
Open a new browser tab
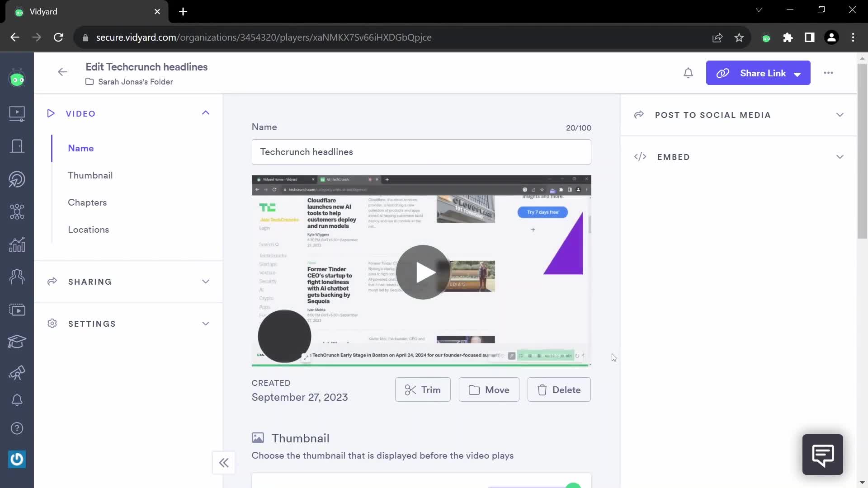click(183, 12)
